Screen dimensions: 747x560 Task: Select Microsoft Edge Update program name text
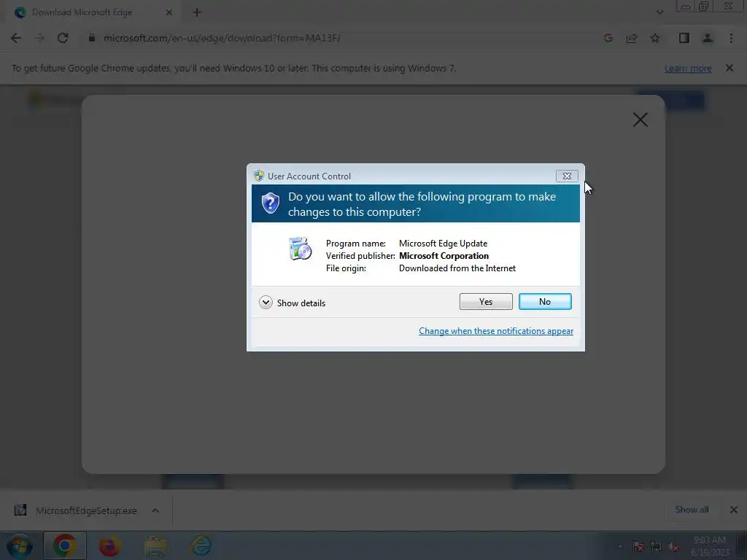443,244
